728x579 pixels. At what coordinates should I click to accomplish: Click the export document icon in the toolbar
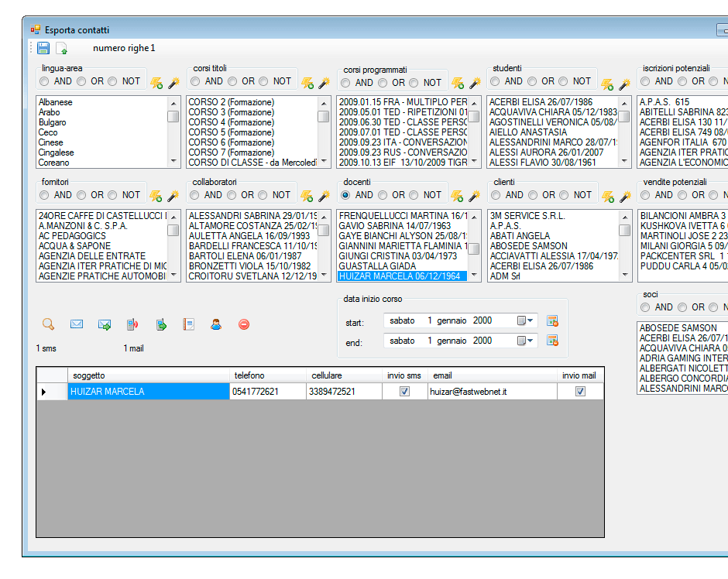pyautogui.click(x=62, y=48)
